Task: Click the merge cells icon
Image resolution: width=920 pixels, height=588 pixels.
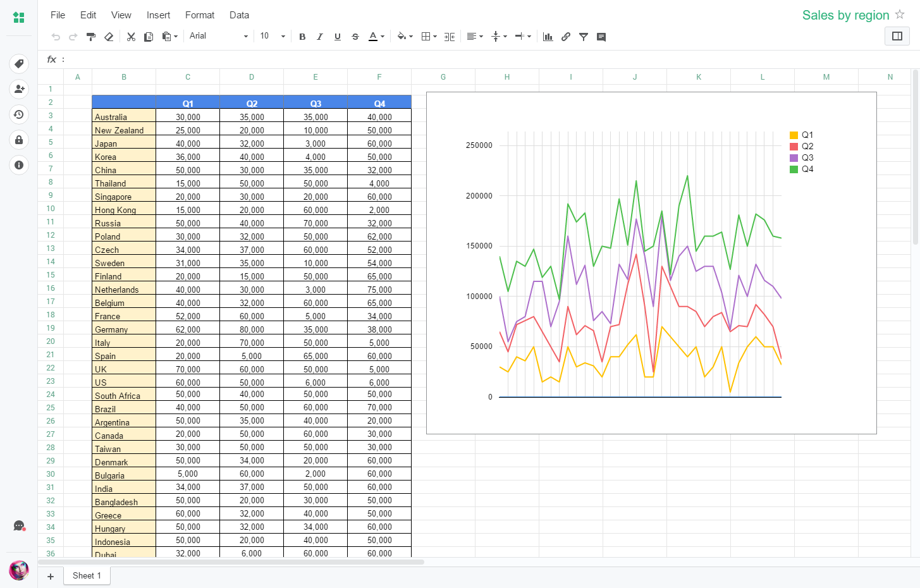Action: pos(450,37)
